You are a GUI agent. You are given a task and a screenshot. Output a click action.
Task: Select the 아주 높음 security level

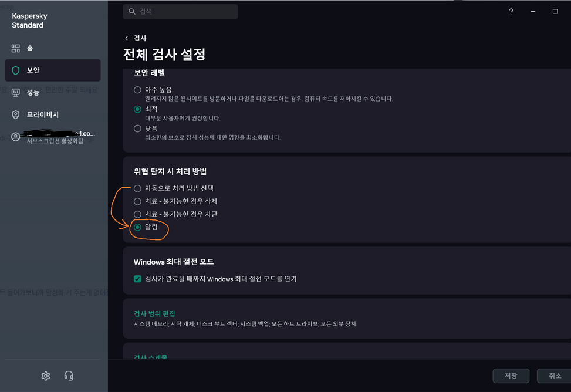pyautogui.click(x=137, y=90)
